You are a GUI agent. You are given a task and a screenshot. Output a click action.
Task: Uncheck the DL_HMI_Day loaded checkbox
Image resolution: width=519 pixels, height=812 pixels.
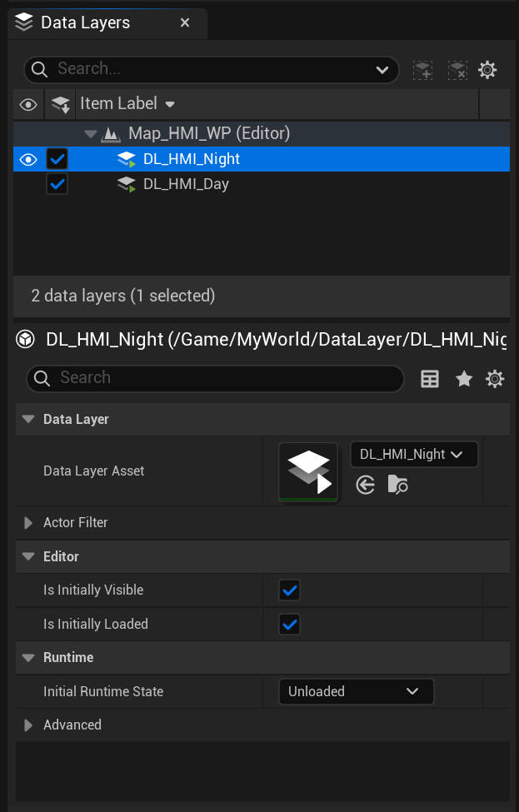click(57, 184)
